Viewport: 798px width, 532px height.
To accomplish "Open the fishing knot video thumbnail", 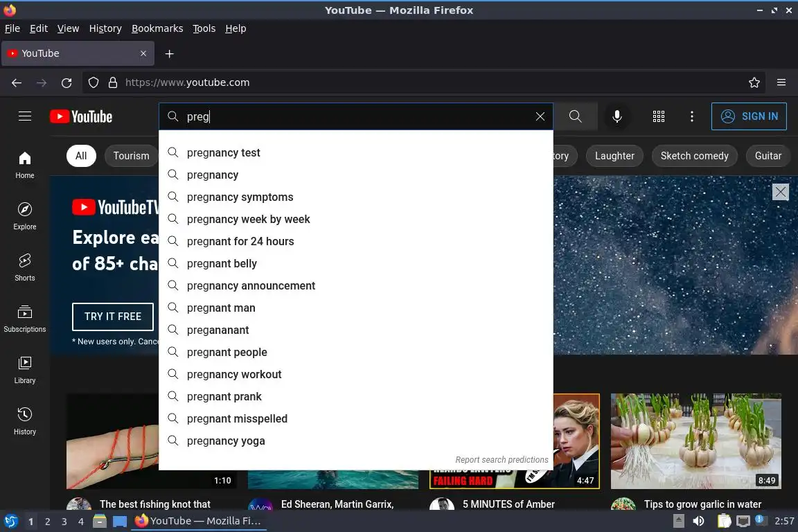I will click(x=112, y=441).
